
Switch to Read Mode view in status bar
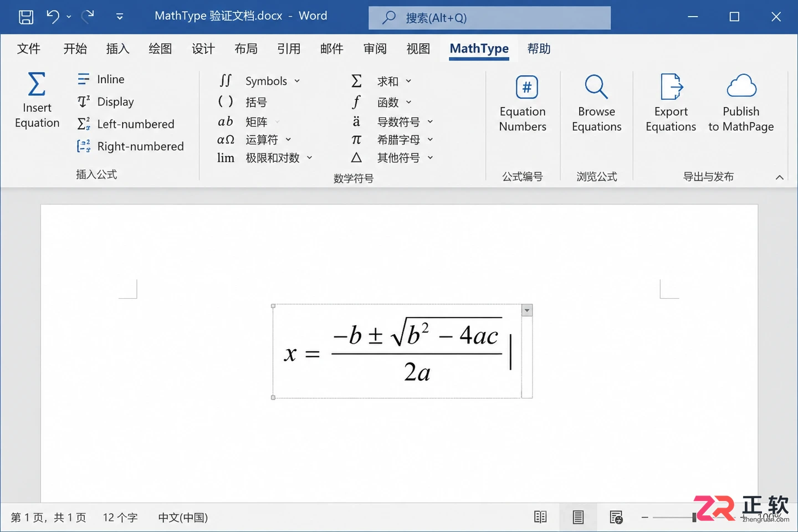pyautogui.click(x=540, y=517)
